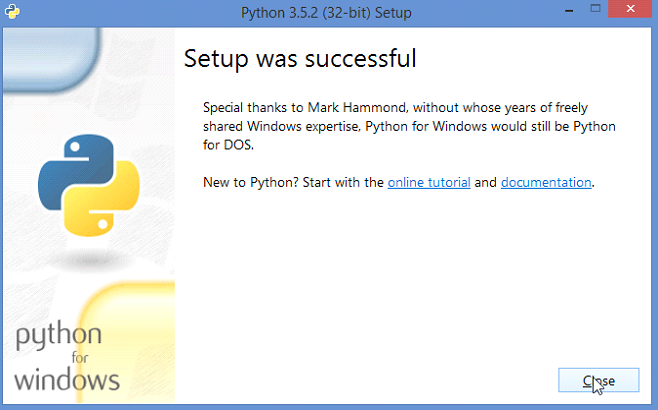The width and height of the screenshot is (658, 410).
Task: Click the small for word in branding
Action: pos(79,358)
